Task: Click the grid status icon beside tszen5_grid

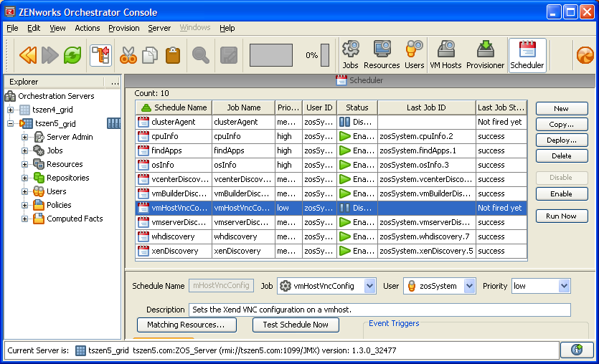Action: coord(114,123)
